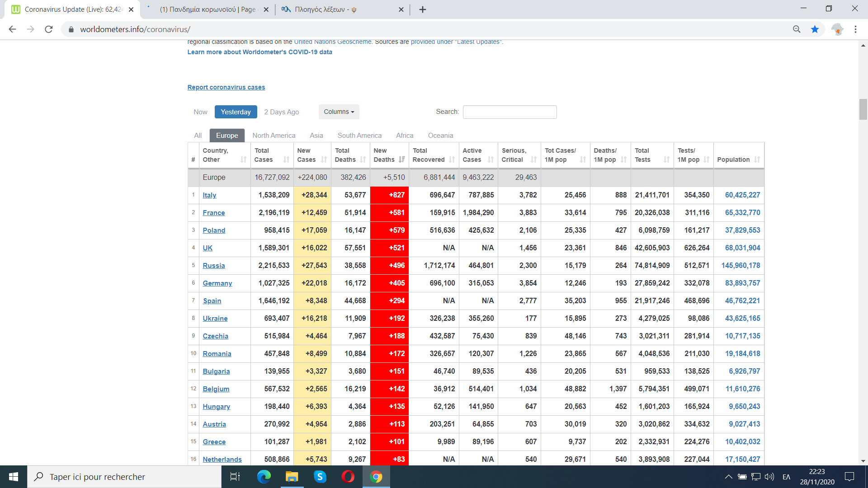868x488 pixels.
Task: Sort table by Deaths/1M pop column
Action: pyautogui.click(x=610, y=155)
